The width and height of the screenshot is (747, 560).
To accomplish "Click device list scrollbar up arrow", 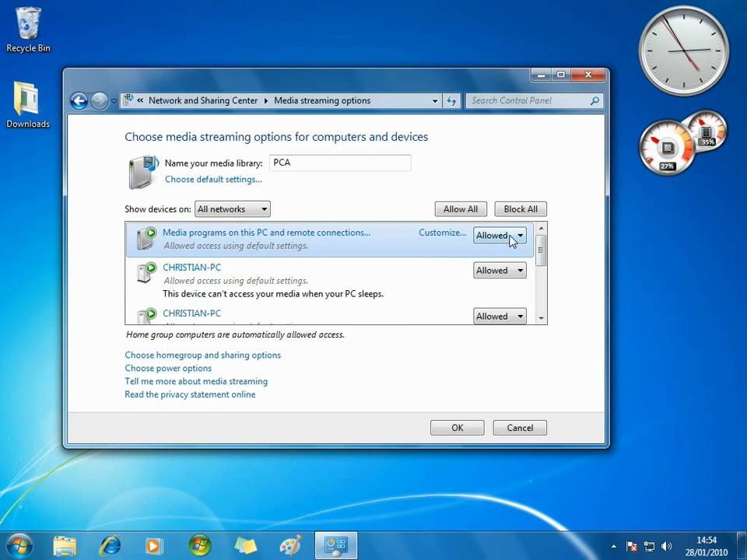I will [541, 228].
